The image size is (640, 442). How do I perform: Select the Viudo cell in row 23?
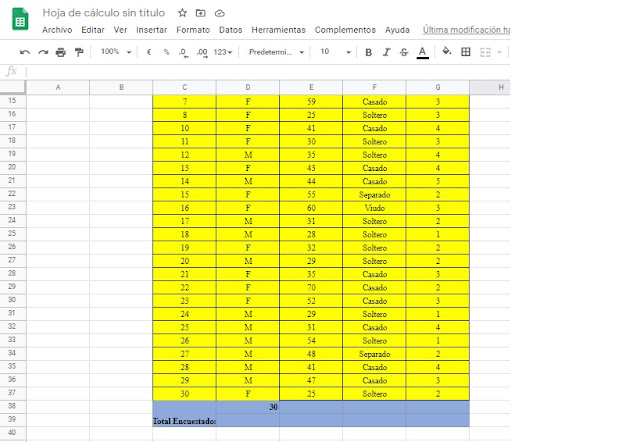pos(374,208)
